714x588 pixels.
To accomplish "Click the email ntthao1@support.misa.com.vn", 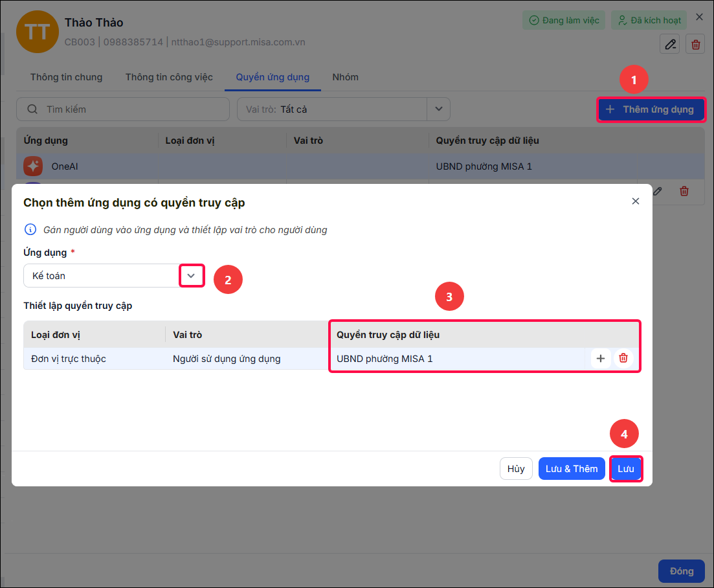I will pos(238,42).
